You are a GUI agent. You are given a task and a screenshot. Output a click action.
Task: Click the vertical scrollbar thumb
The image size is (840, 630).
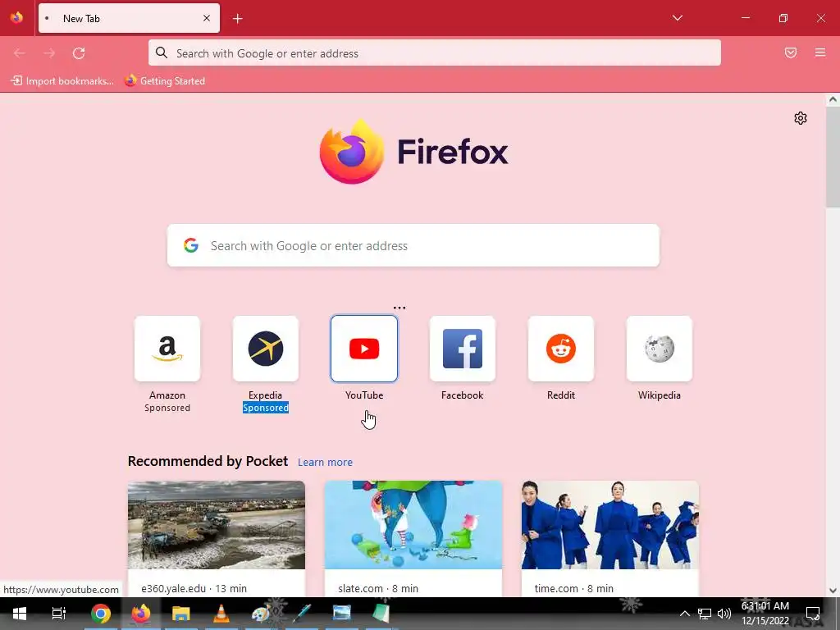coord(833,157)
